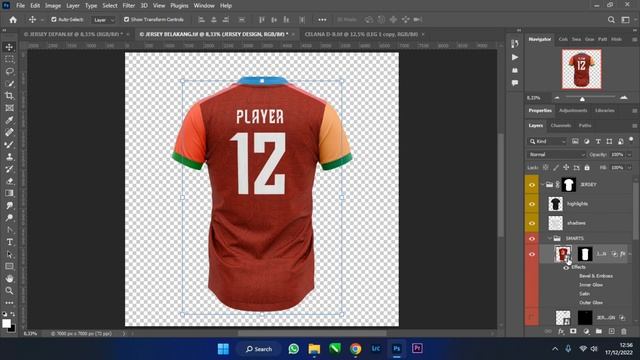The height and width of the screenshot is (360, 640).
Task: Click Navigator zoom slider handle
Action: coord(582,99)
